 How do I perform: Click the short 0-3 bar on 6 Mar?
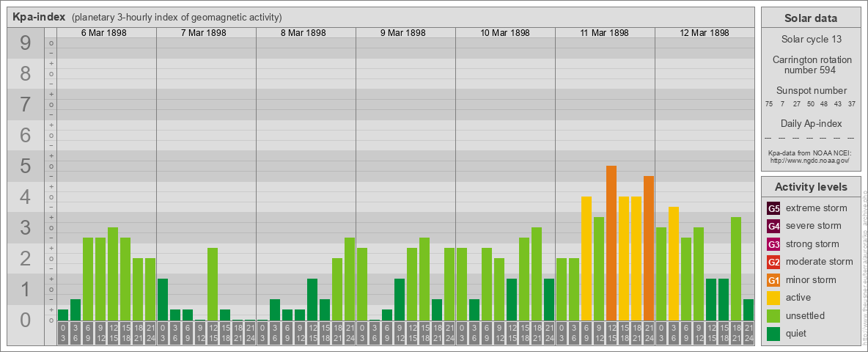63,315
